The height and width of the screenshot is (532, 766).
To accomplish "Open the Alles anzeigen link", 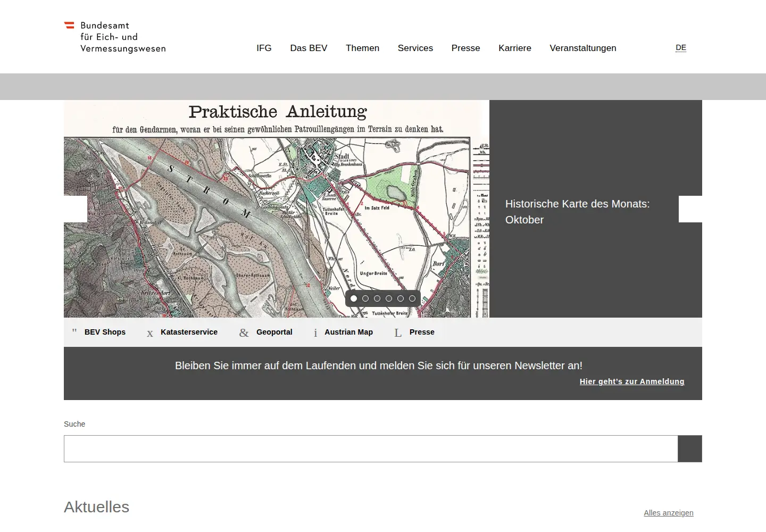I will (669, 513).
